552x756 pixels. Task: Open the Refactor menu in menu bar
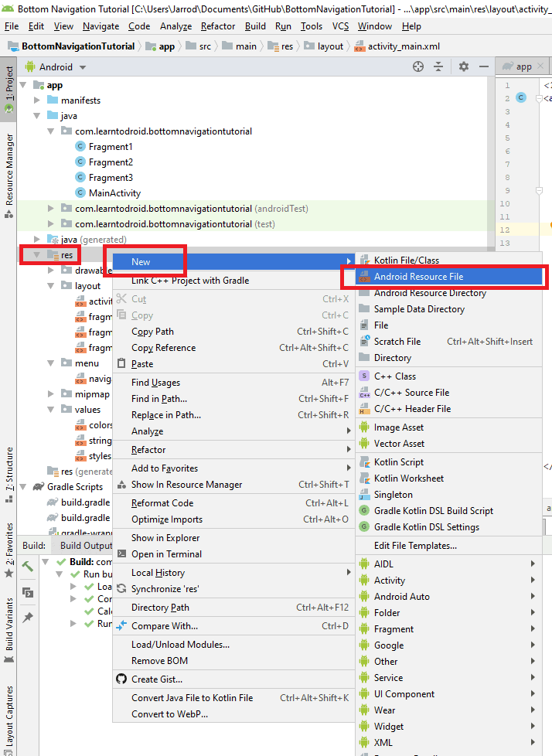(218, 26)
